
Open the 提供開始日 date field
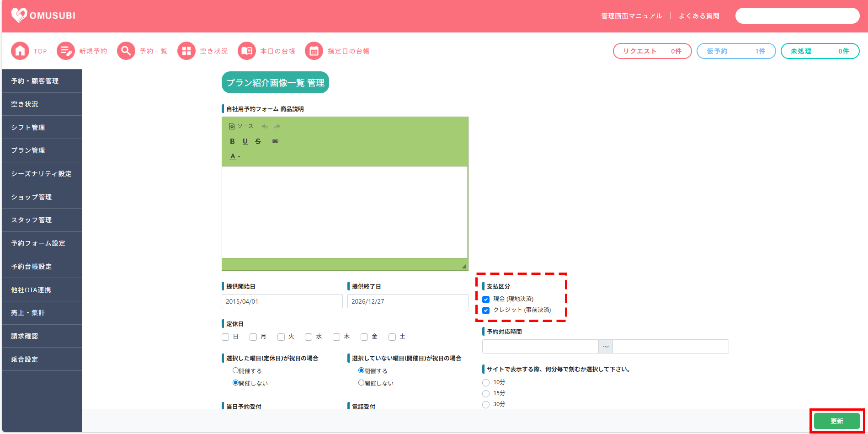(282, 301)
